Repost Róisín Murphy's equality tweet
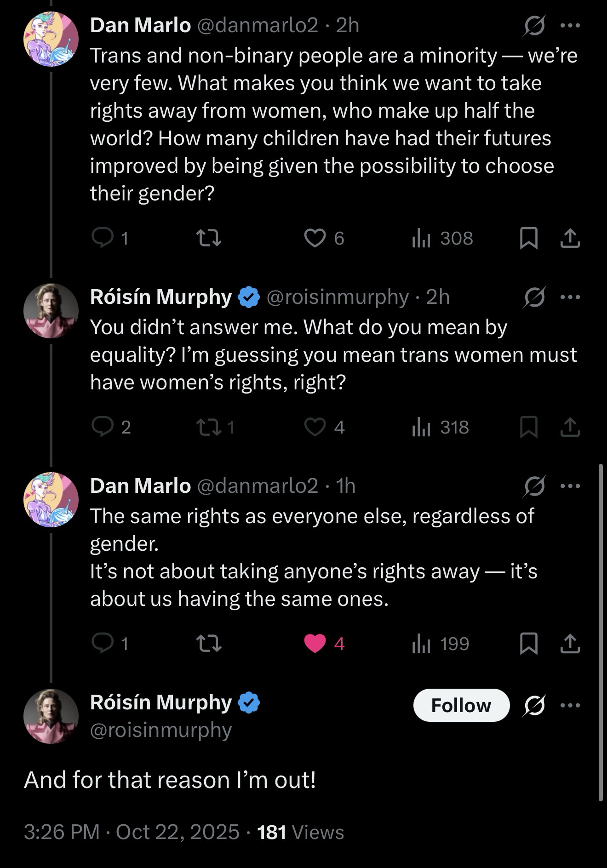607x868 pixels. click(209, 427)
